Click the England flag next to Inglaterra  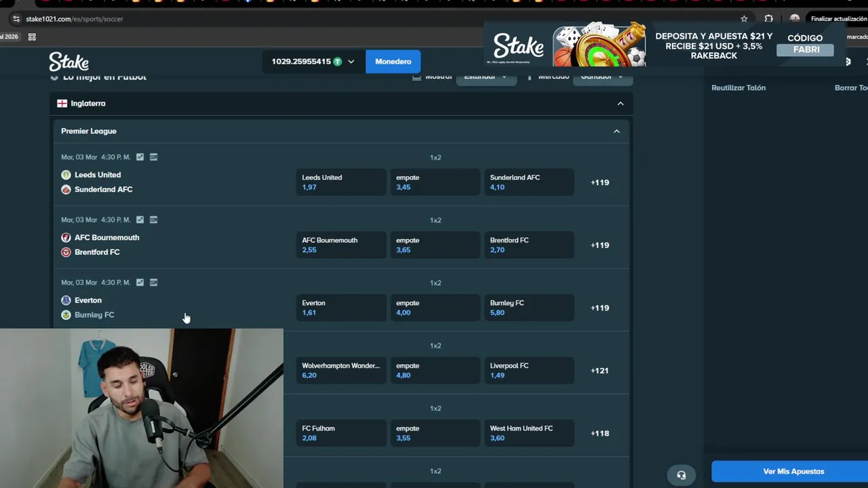click(62, 104)
